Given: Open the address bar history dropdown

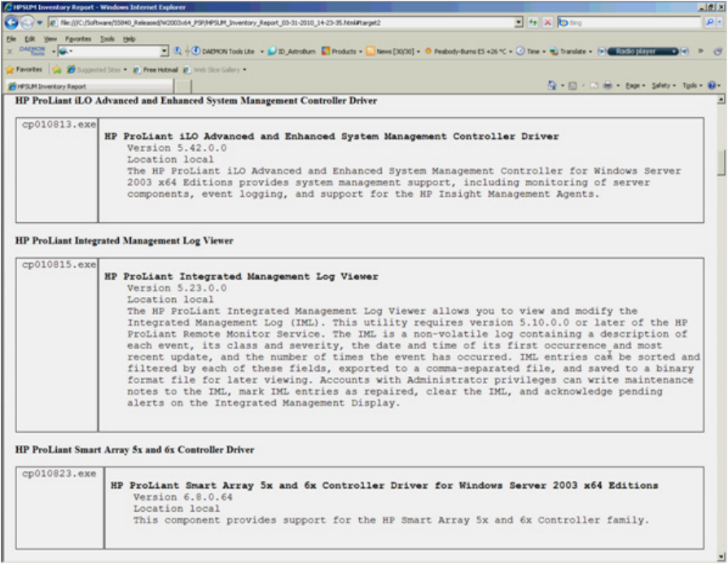Looking at the screenshot, I should click(520, 23).
